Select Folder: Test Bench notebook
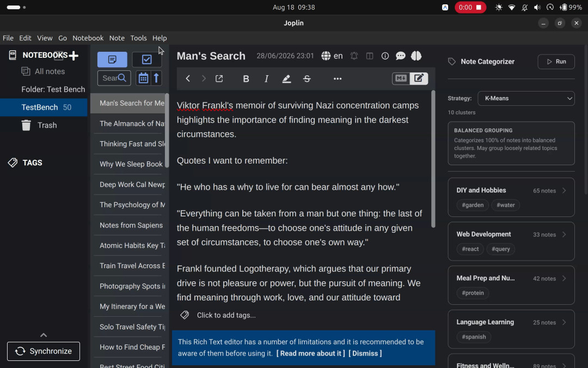 point(44,89)
